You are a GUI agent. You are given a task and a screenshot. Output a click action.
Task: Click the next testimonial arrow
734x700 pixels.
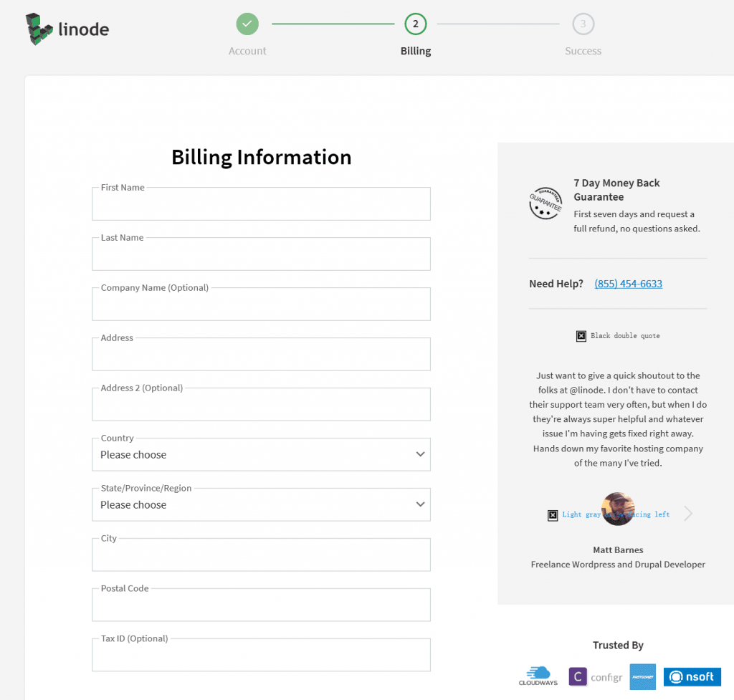(x=688, y=513)
